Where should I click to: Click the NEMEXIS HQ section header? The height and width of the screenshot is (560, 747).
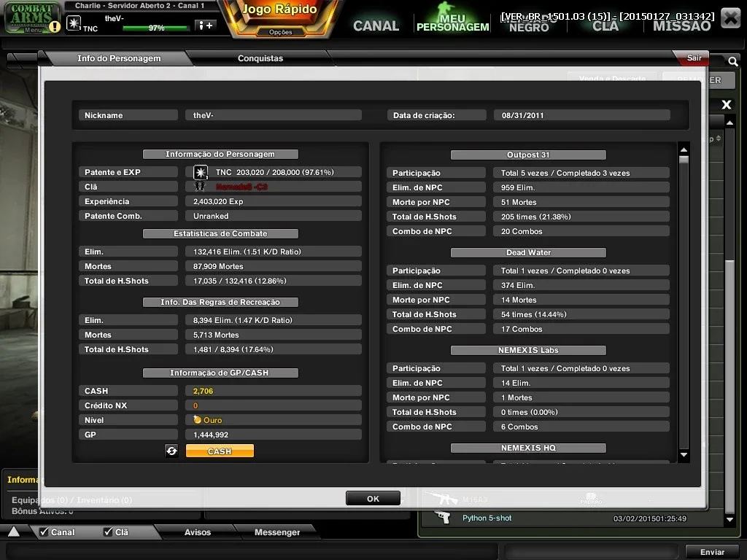[x=528, y=448]
